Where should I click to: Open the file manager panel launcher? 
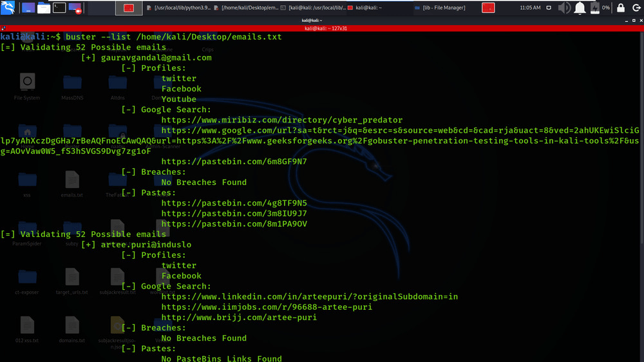pyautogui.click(x=44, y=8)
